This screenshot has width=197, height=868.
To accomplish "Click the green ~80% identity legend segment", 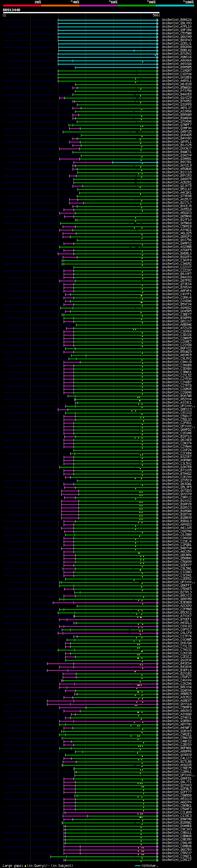I will pyautogui.click(x=137, y=6).
